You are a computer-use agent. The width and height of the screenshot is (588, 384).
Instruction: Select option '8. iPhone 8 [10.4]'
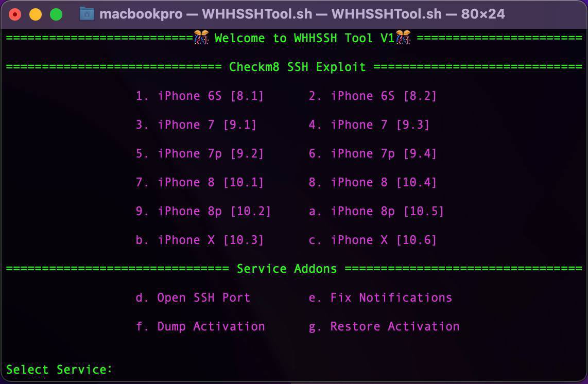[x=373, y=182]
